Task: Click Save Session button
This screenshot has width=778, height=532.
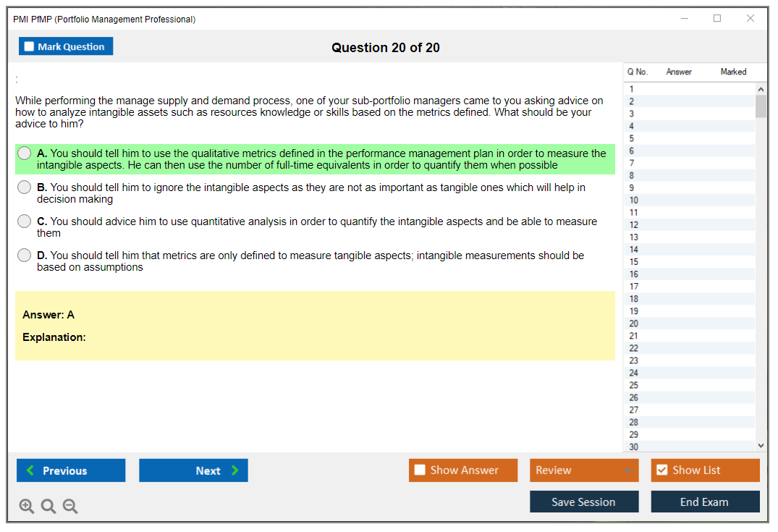Action: [583, 502]
